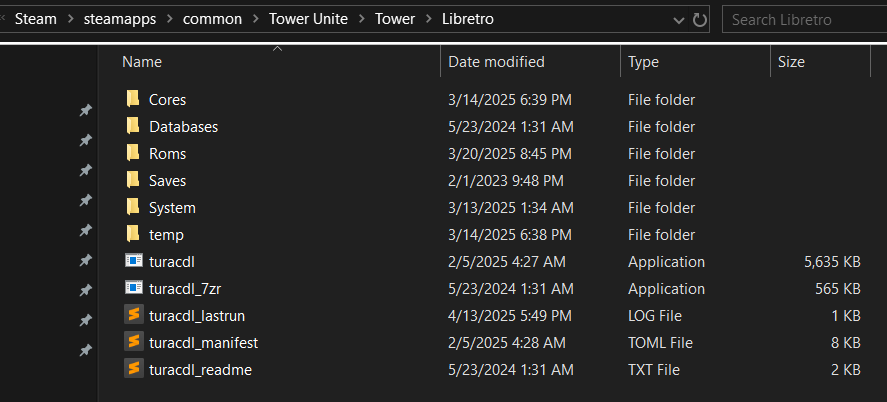Click the pin icon beside the turacdl row
Image resolution: width=887 pixels, height=402 pixels.
(85, 291)
